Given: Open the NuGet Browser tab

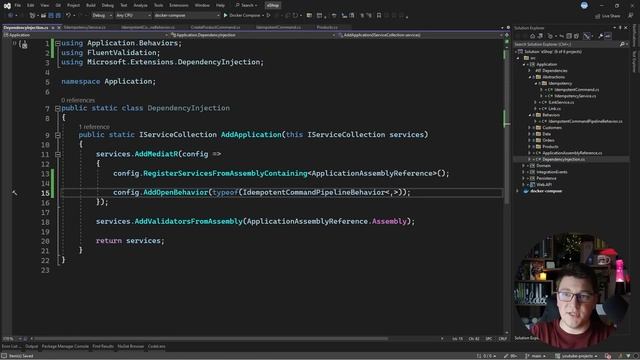Looking at the screenshot, I should coord(131,347).
